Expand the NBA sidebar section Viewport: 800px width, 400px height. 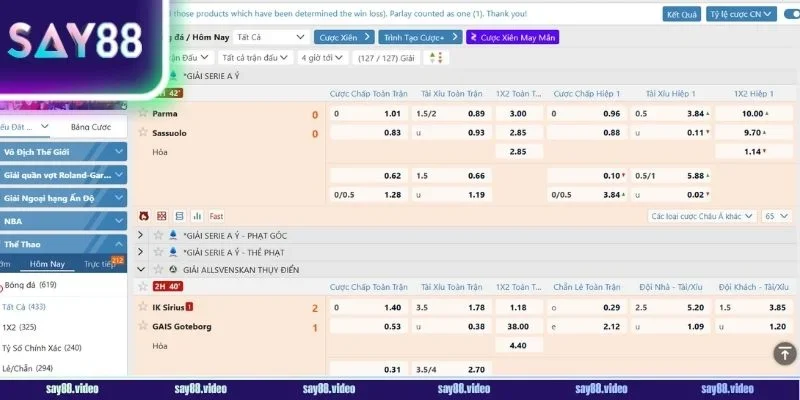[63, 221]
